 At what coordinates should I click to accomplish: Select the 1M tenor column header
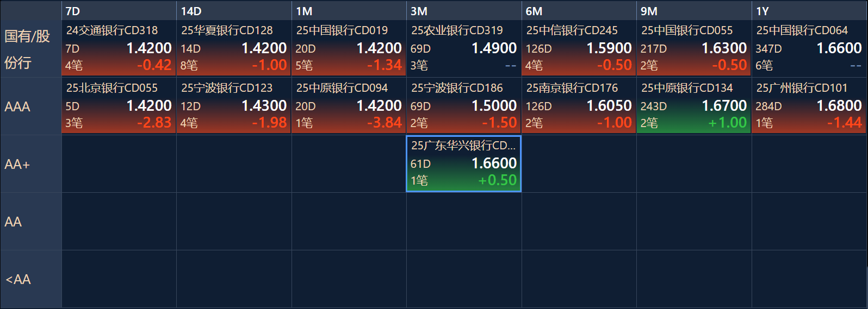coord(349,11)
